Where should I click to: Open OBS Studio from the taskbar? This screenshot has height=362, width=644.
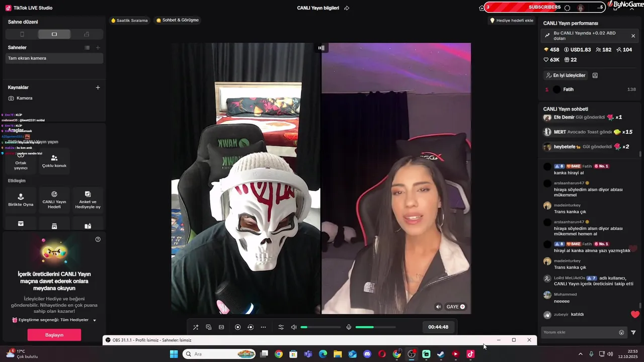click(x=412, y=354)
